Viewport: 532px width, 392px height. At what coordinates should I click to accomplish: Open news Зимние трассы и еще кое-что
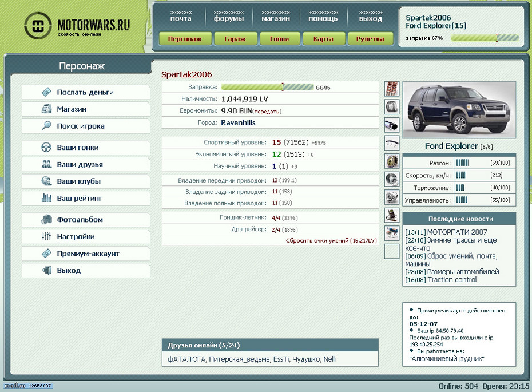(451, 244)
